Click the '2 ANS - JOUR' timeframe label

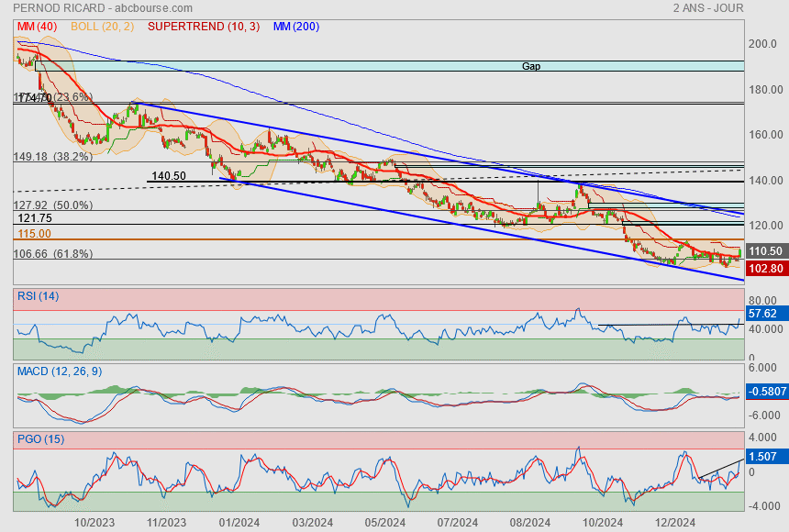708,8
